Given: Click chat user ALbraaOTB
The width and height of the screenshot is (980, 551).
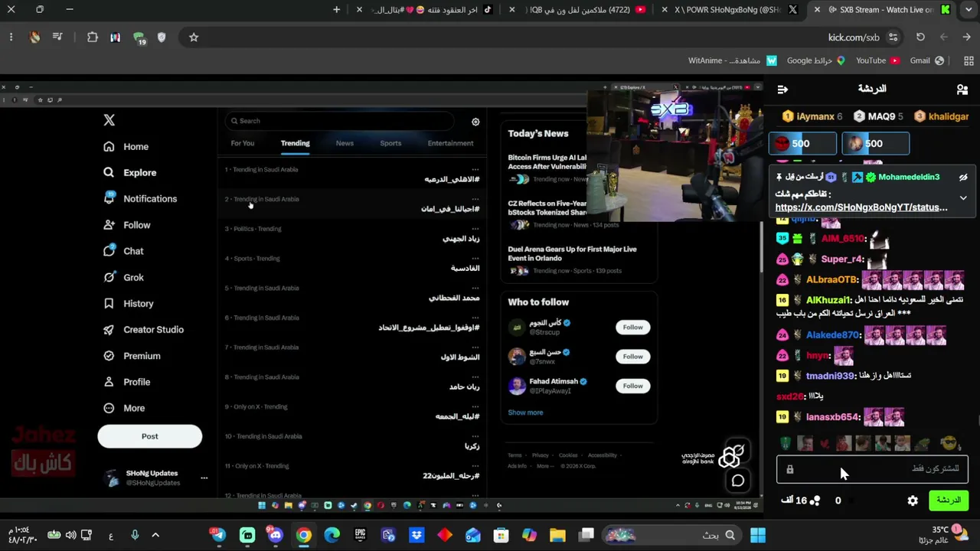Looking at the screenshot, I should point(832,280).
